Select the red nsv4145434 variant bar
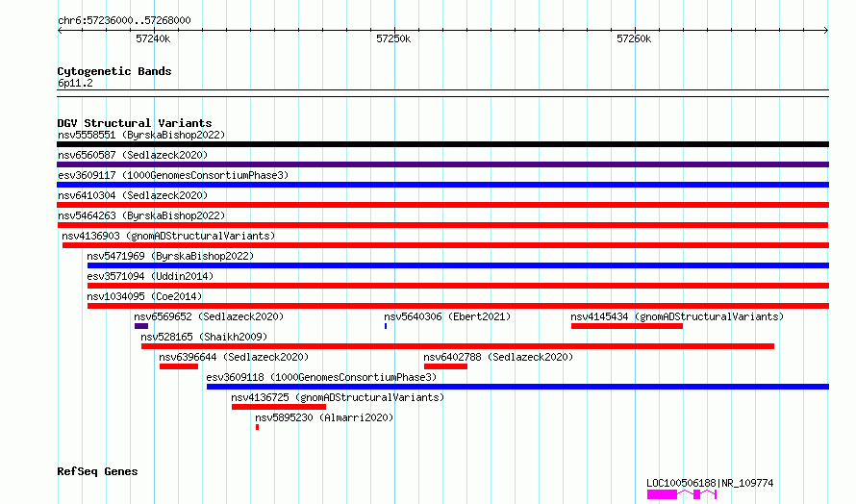Viewport: 856px width, 504px height. (x=627, y=326)
